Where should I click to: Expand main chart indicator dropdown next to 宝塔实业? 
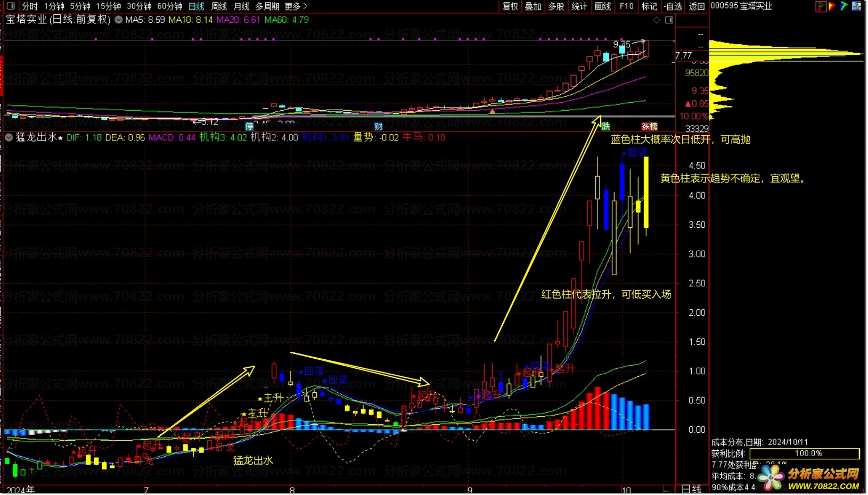(118, 20)
